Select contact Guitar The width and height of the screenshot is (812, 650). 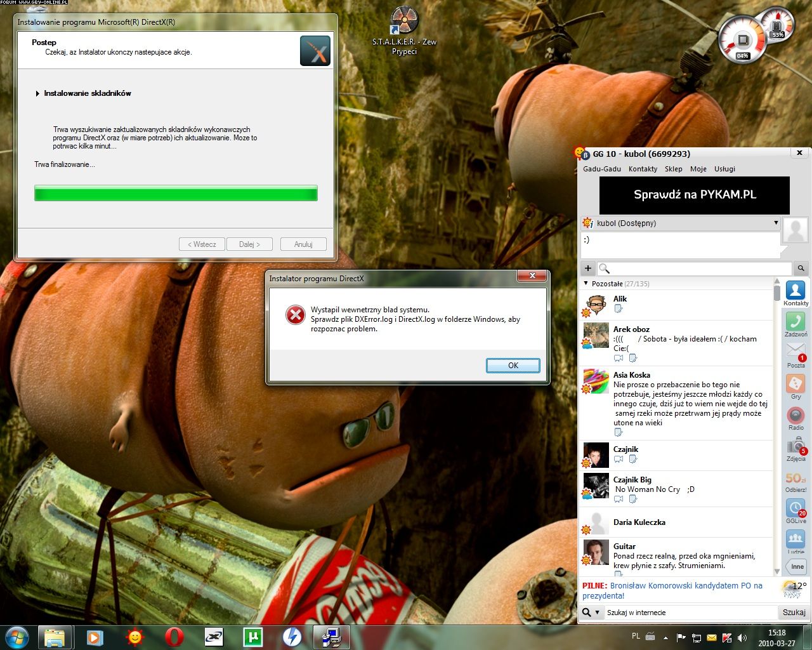(676, 557)
